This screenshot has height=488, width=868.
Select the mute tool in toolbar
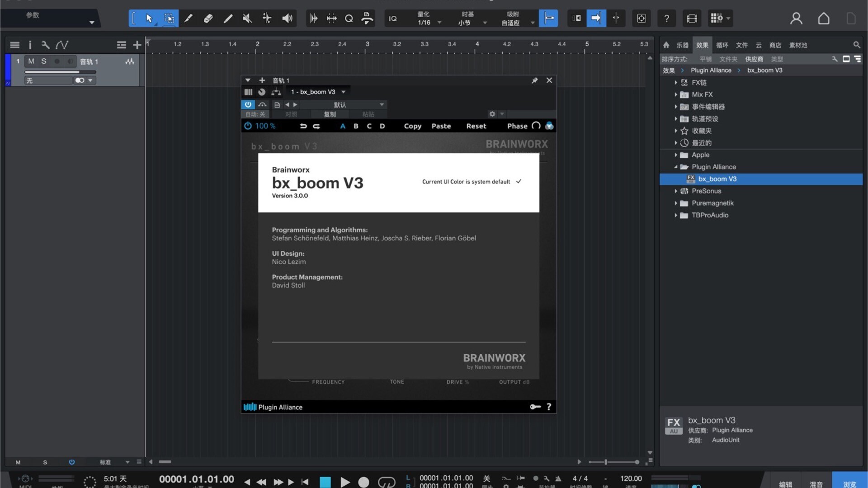247,19
